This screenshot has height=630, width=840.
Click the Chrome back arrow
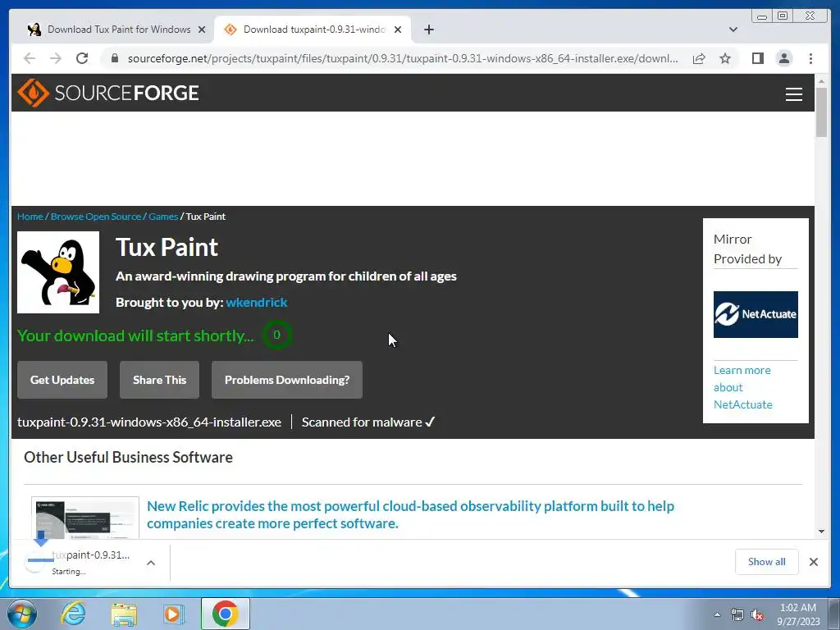click(30, 58)
